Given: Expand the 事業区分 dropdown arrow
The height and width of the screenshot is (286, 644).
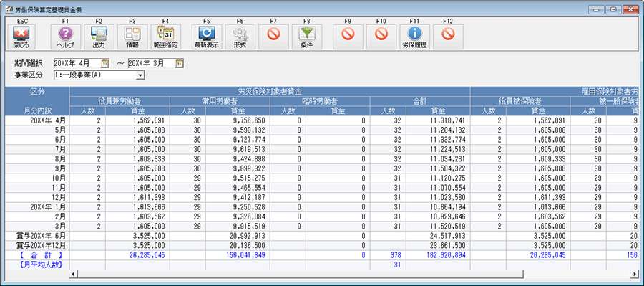Looking at the screenshot, I should tap(141, 75).
